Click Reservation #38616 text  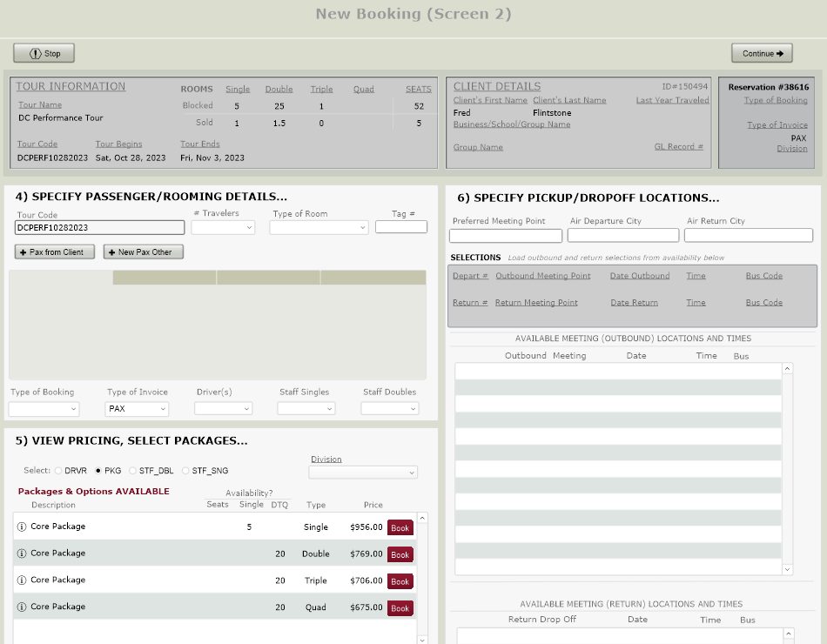pyautogui.click(x=769, y=87)
